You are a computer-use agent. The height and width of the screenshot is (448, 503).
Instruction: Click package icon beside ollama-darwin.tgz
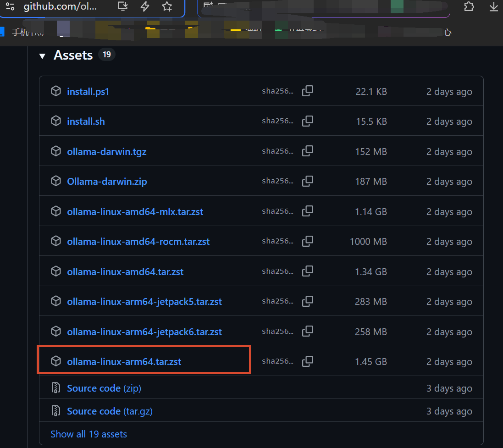click(x=56, y=151)
